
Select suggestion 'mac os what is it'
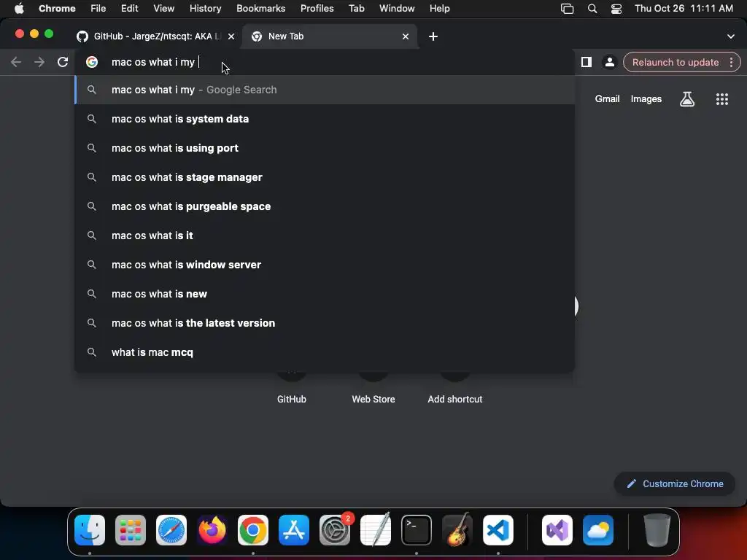point(325,236)
